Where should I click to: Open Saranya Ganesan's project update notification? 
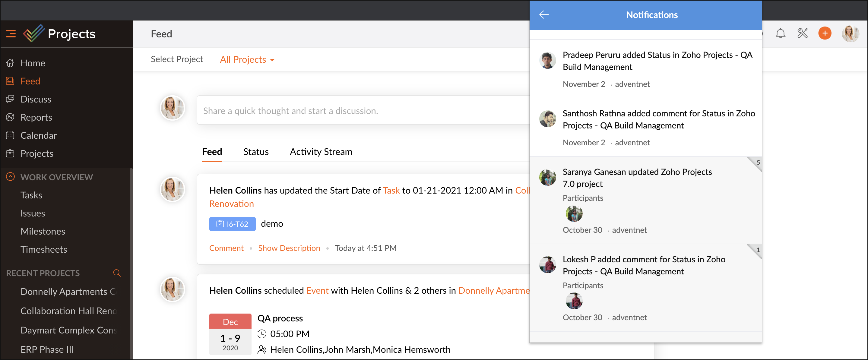645,201
